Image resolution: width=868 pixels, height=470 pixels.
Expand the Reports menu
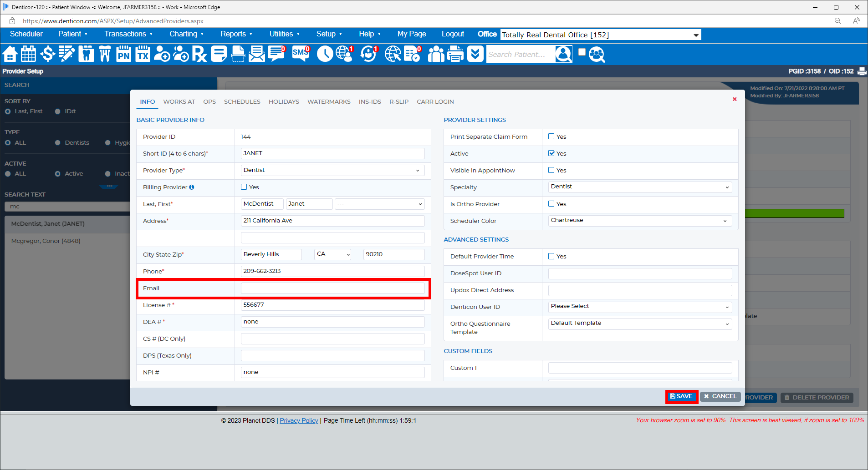click(x=236, y=34)
